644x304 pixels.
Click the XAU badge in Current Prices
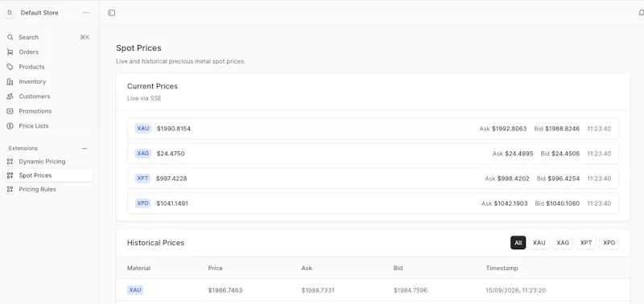[143, 129]
